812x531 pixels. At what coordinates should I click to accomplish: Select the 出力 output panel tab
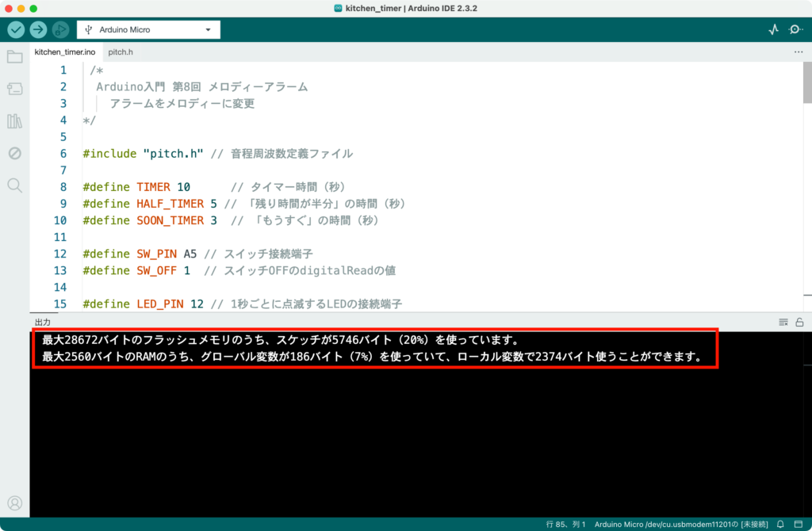[x=43, y=323]
